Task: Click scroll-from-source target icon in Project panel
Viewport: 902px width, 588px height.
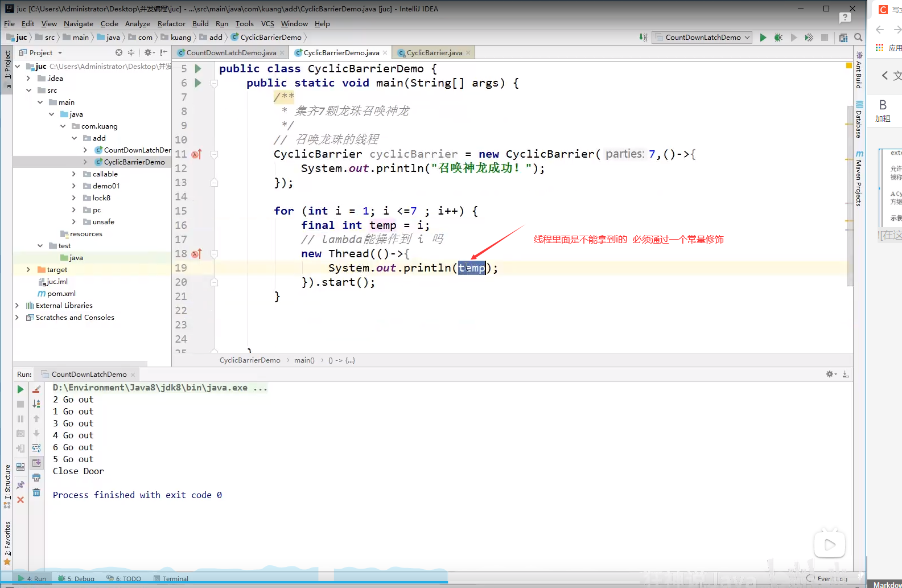Action: [119, 52]
